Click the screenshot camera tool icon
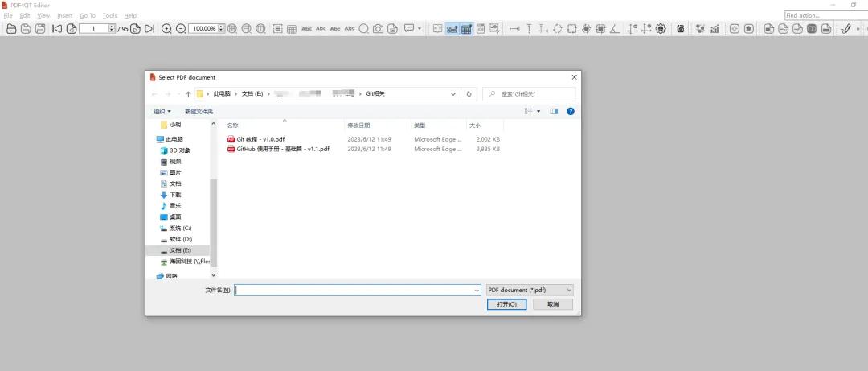The height and width of the screenshot is (371, 868). pyautogui.click(x=378, y=29)
